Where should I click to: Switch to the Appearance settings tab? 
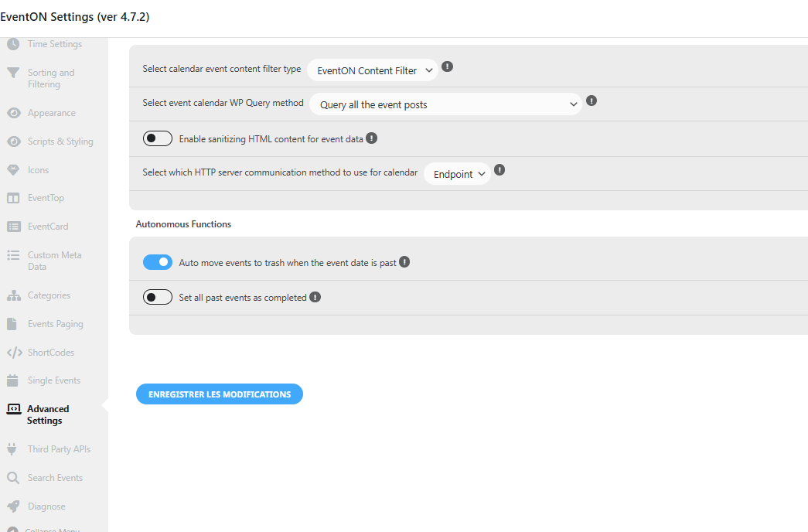point(52,113)
